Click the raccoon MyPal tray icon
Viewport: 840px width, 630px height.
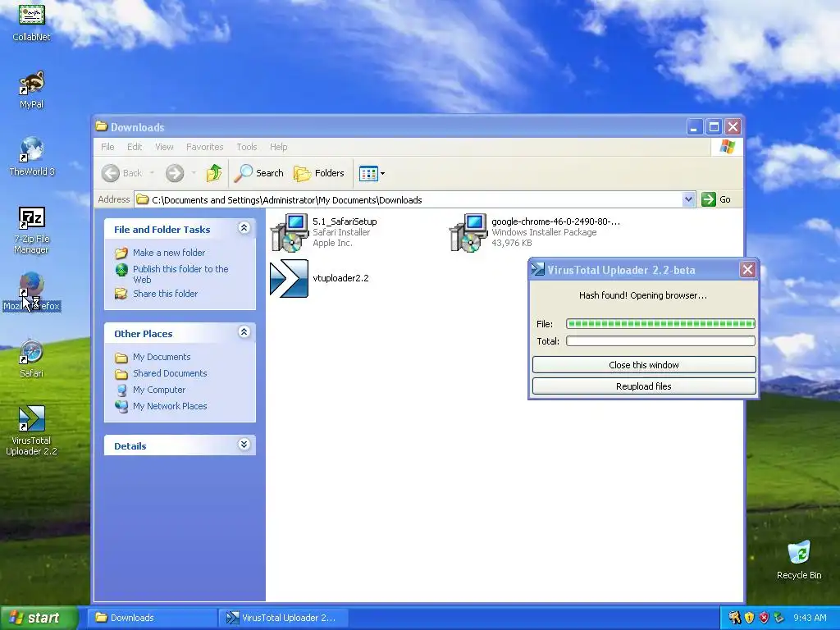734,618
